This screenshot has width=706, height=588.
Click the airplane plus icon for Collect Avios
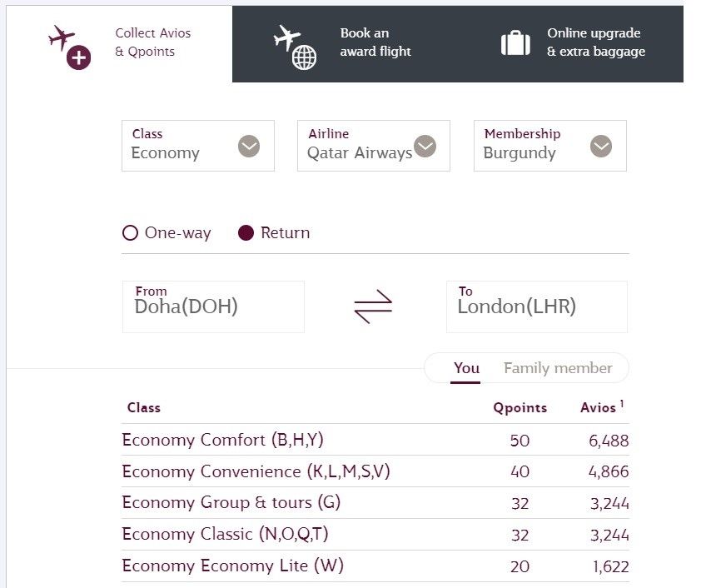tap(70, 47)
